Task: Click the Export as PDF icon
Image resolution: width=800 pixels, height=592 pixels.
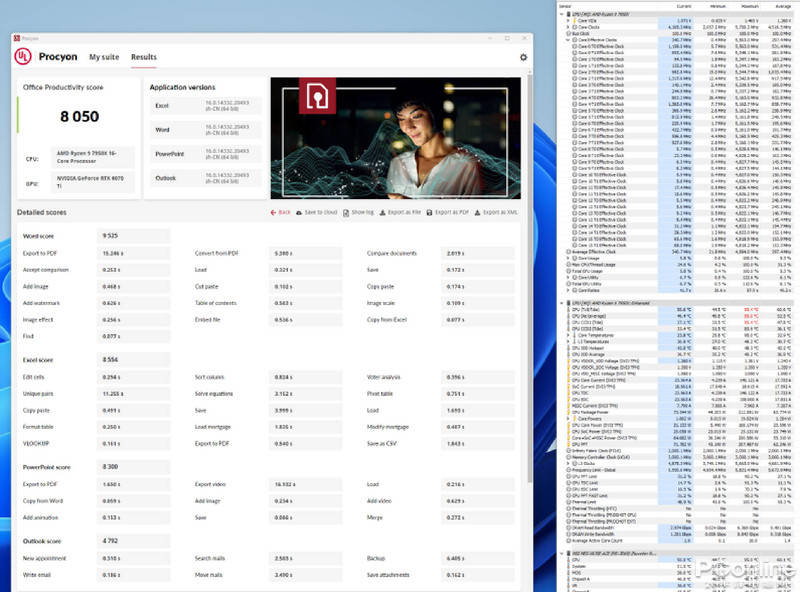Action: (x=431, y=212)
